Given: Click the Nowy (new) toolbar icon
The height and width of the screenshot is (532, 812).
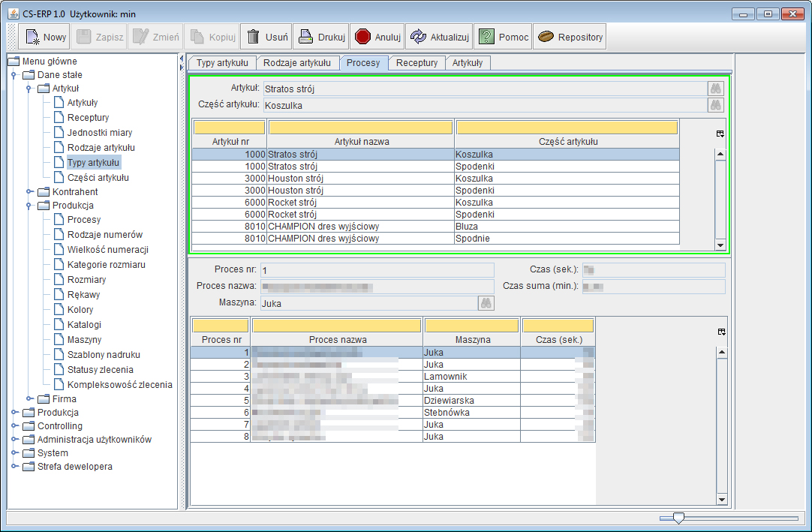Looking at the screenshot, I should [x=32, y=37].
